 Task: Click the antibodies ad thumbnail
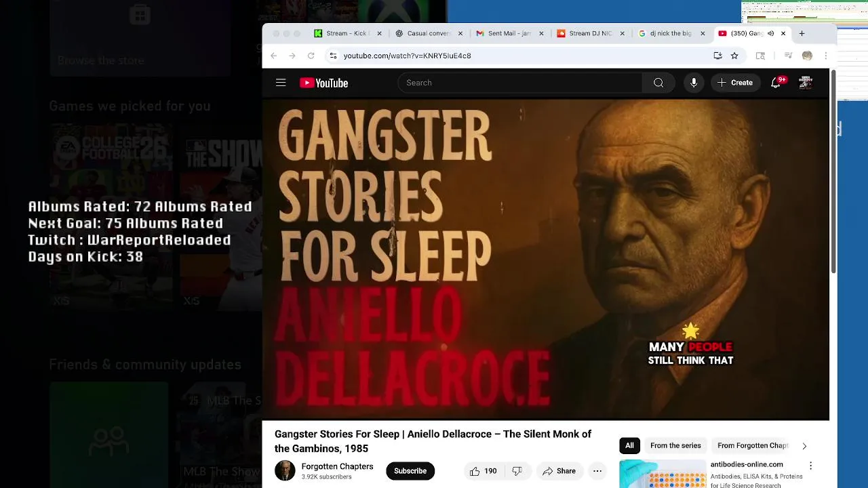663,474
